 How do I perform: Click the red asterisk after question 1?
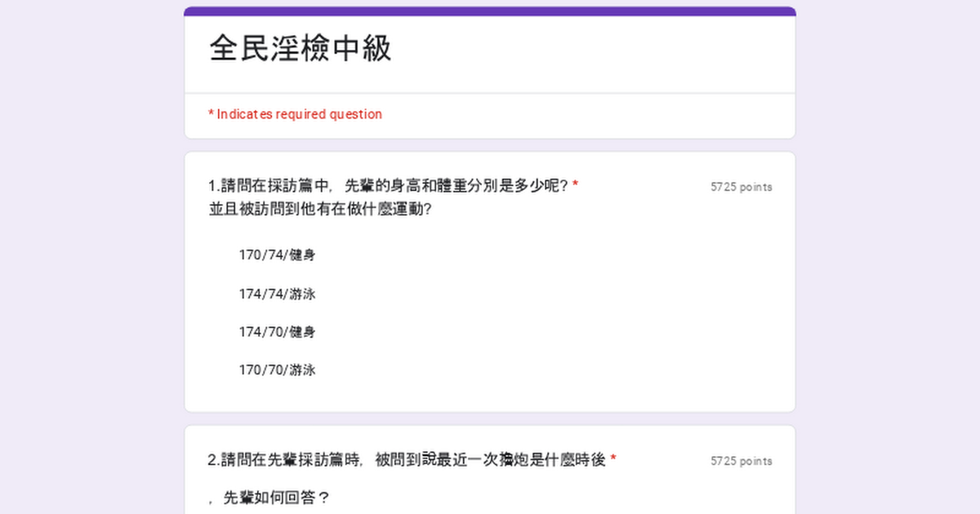[x=576, y=185]
